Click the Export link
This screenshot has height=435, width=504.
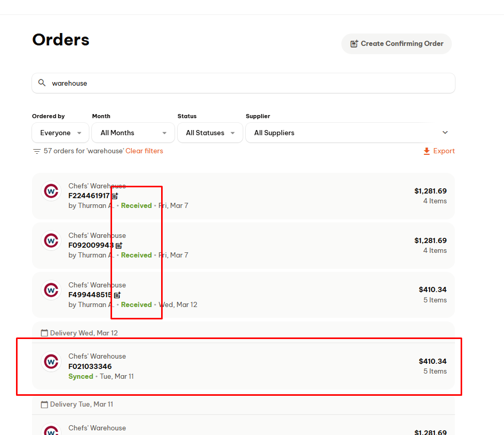439,151
